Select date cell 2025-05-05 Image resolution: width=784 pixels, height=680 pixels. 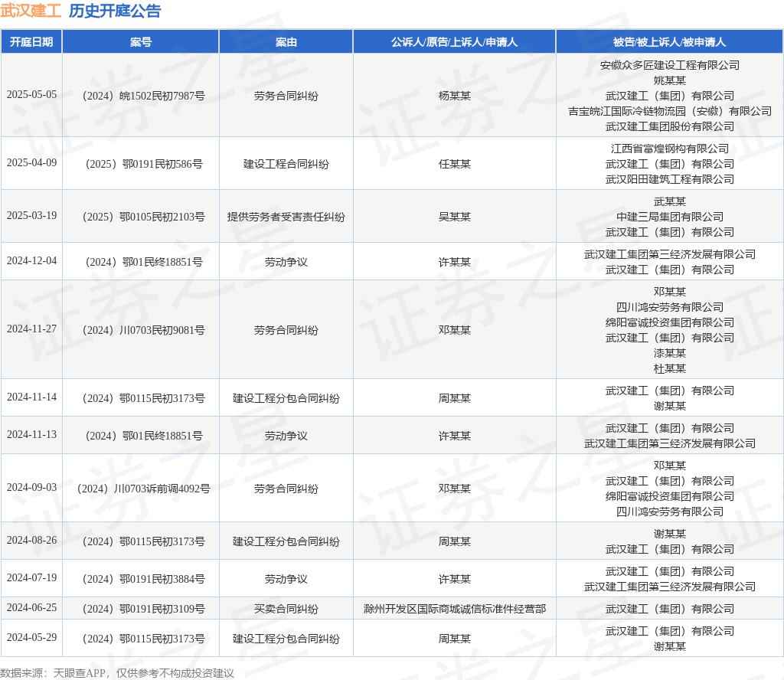click(x=31, y=94)
